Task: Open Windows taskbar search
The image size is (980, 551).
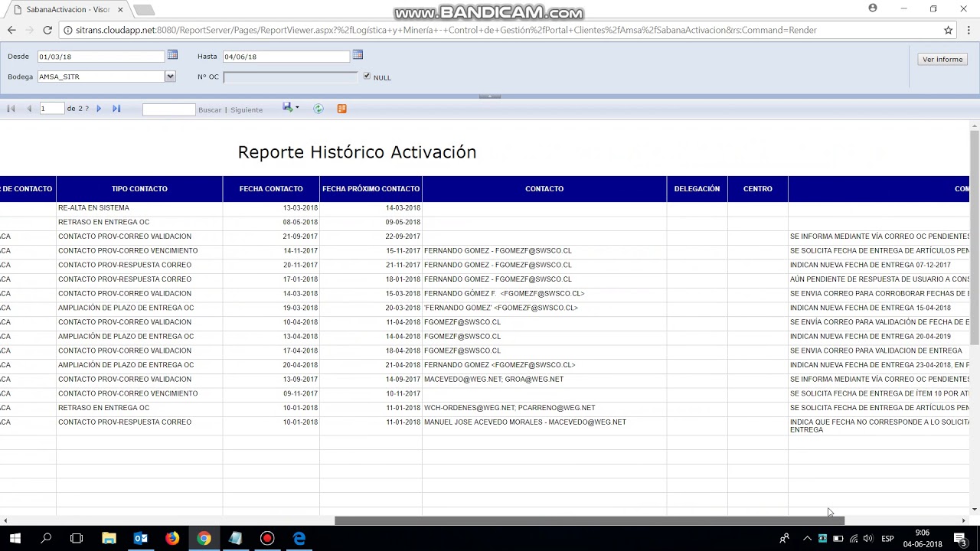Action: (46, 538)
